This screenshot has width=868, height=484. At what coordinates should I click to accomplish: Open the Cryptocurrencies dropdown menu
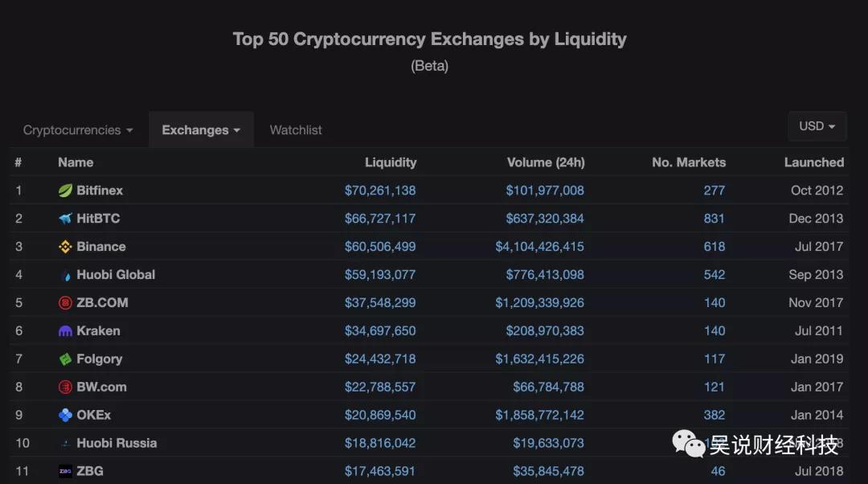76,129
